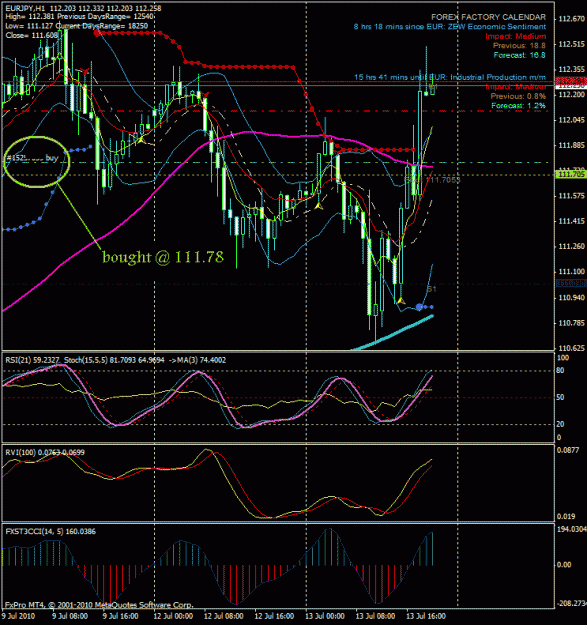Image resolution: width=587 pixels, height=625 pixels.
Task: Click the 0.019 value on the RVI scale
Action: pyautogui.click(x=565, y=516)
